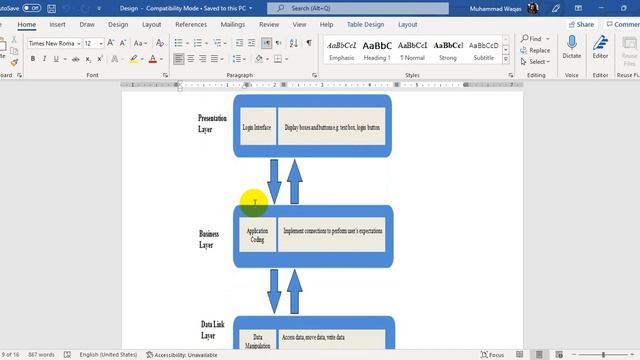The width and height of the screenshot is (640, 360).
Task: Click the Copy icon
Action: [14, 51]
